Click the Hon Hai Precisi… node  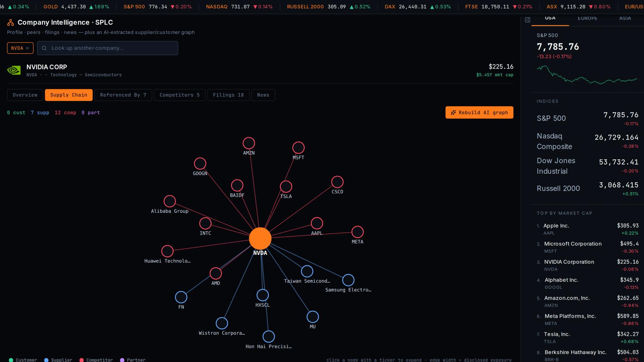[269, 337]
